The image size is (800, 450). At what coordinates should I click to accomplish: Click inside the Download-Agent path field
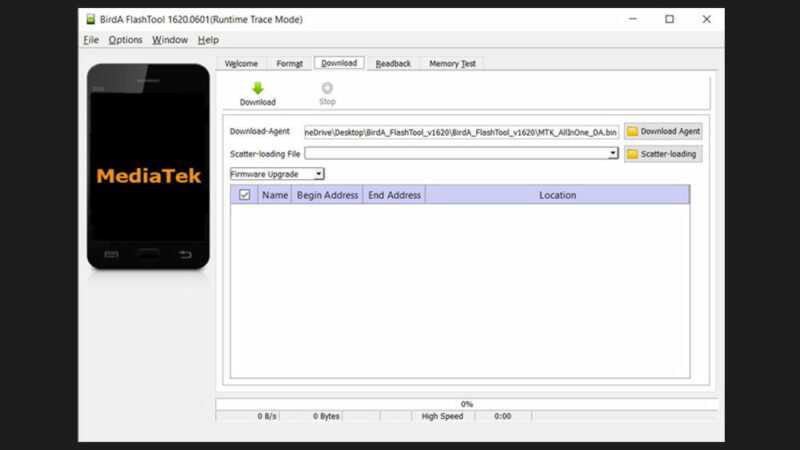(x=461, y=132)
